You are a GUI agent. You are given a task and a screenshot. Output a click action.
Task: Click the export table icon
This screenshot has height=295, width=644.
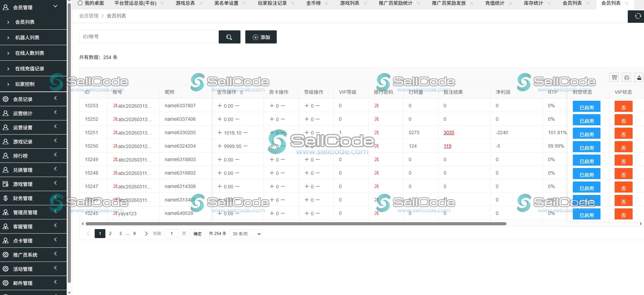point(639,78)
